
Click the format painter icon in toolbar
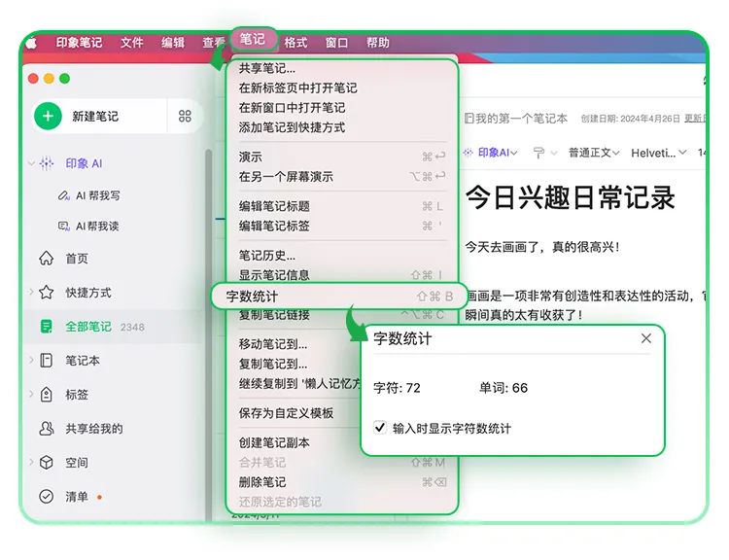(x=538, y=153)
